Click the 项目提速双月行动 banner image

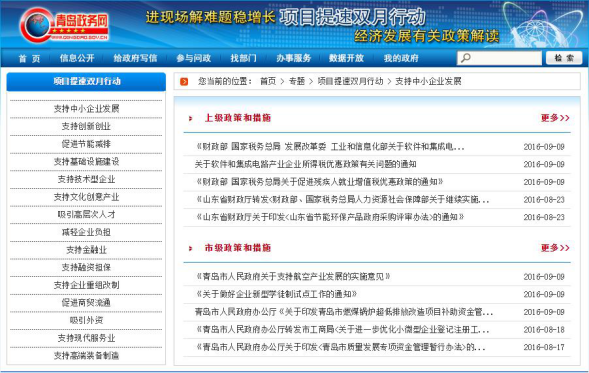(x=322, y=25)
